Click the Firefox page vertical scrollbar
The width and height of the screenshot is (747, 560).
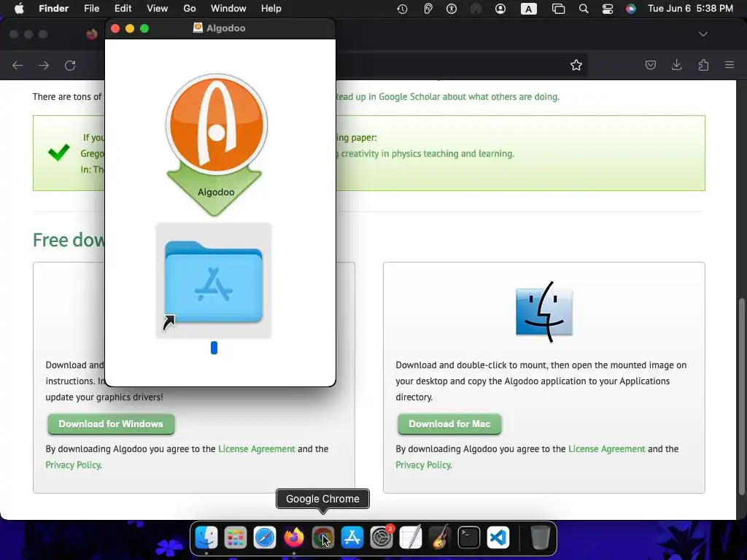click(x=741, y=397)
